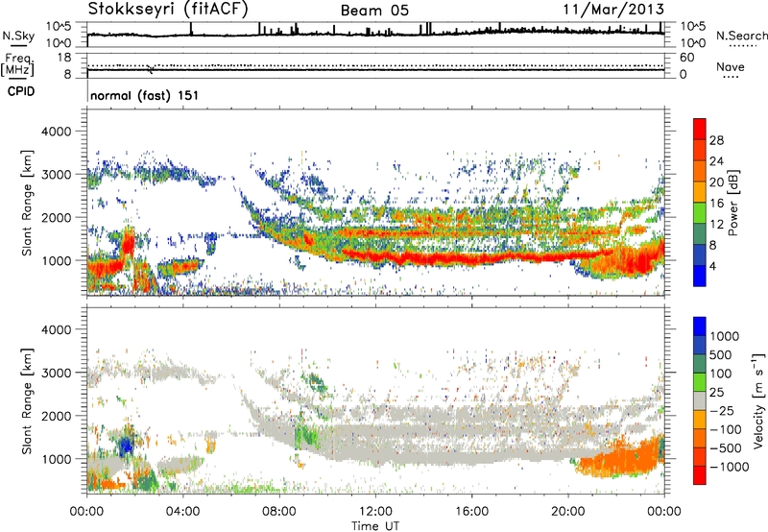The width and height of the screenshot is (768, 532).
Task: Click the 08:00 time tick label
Action: pos(278,512)
